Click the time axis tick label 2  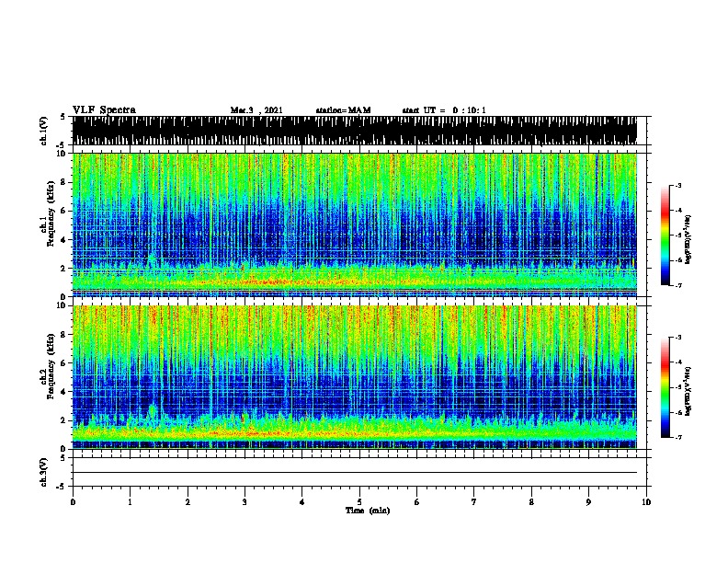(188, 502)
